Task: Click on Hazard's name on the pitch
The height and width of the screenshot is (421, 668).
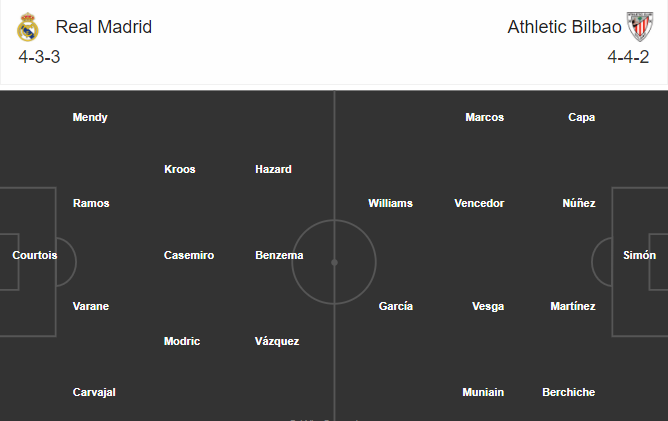Action: click(273, 169)
